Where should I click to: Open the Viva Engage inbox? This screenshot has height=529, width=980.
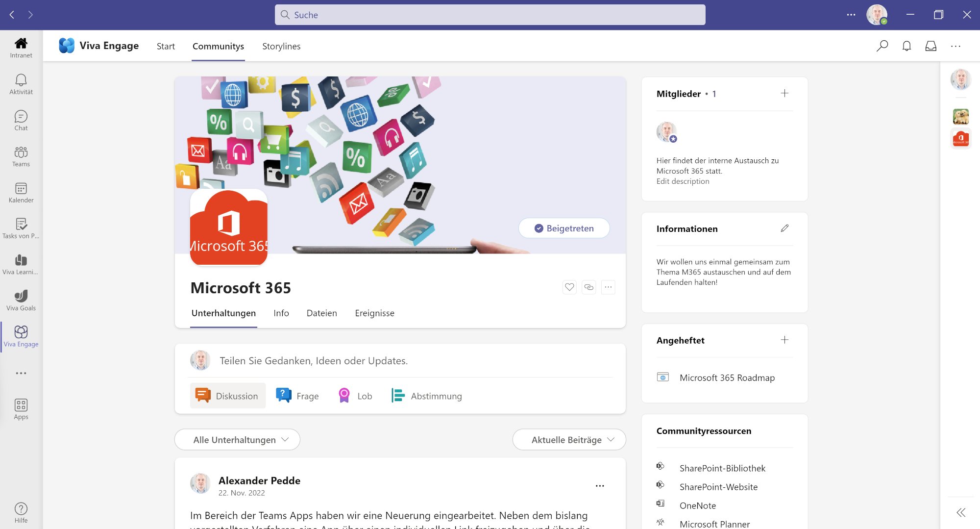click(931, 46)
